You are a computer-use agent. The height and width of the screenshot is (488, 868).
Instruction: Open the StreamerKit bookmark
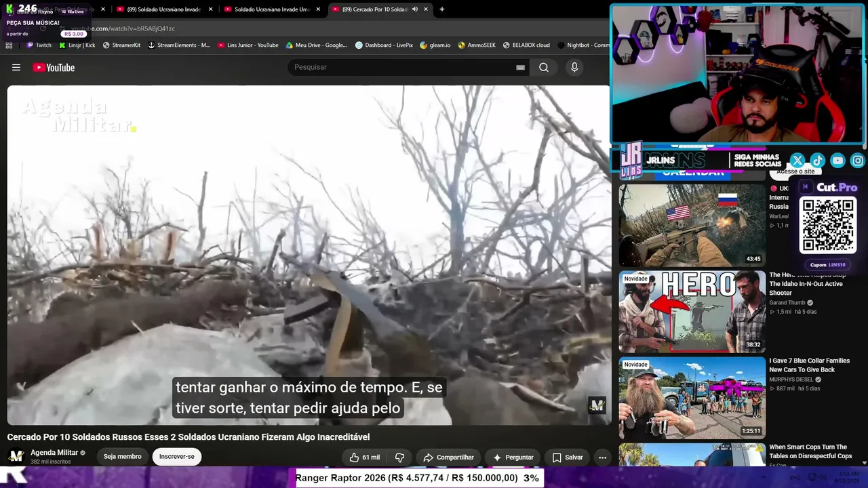pyautogui.click(x=121, y=45)
